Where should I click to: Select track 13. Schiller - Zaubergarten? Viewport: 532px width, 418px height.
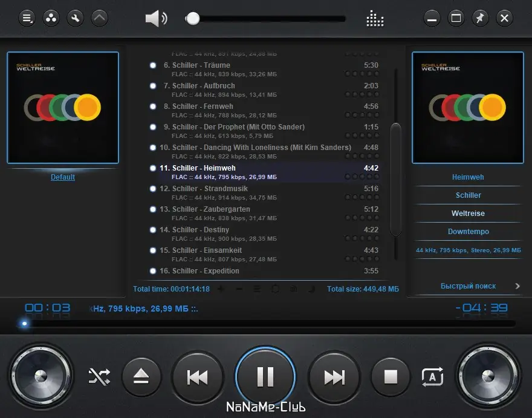click(270, 214)
